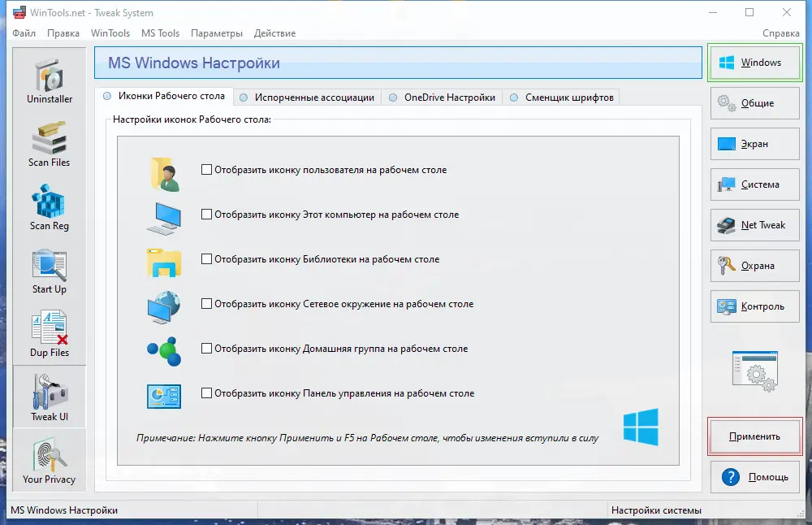812x525 pixels.
Task: Click the 'Настройки системы' status bar text
Action: 656,510
